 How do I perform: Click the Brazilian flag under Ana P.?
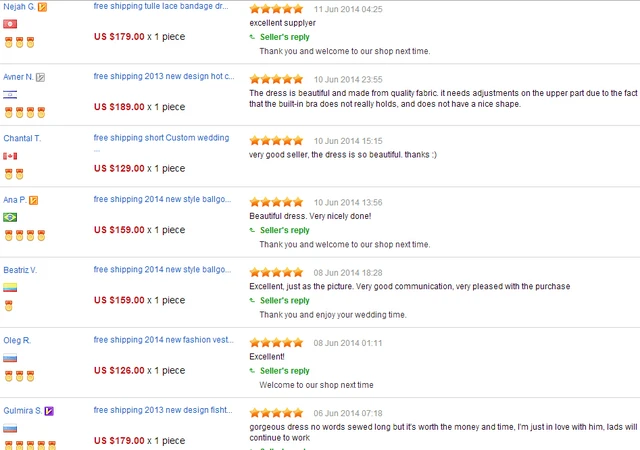point(10,217)
